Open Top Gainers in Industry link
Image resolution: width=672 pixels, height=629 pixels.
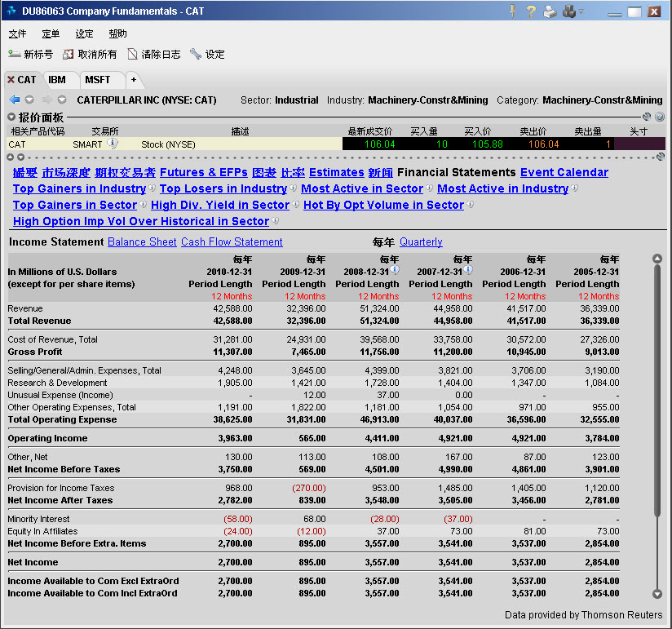(79, 188)
